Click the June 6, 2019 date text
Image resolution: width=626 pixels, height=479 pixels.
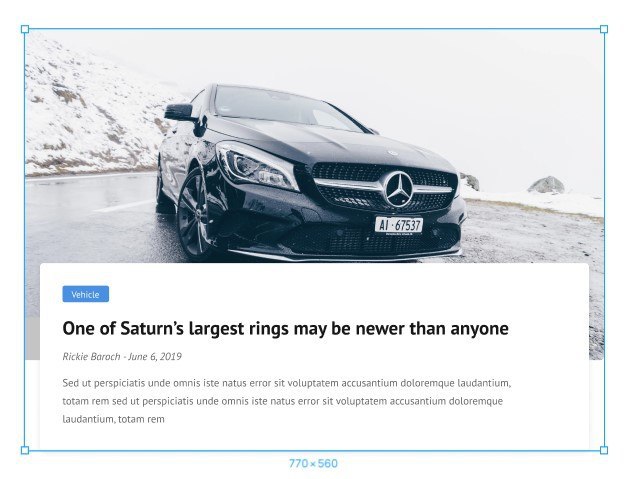(x=155, y=356)
